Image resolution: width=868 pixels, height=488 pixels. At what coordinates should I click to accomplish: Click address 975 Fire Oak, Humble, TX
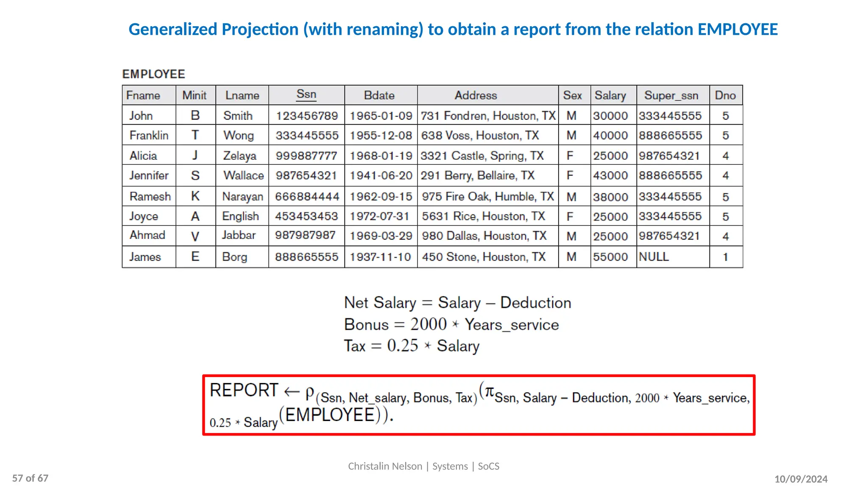click(x=488, y=197)
